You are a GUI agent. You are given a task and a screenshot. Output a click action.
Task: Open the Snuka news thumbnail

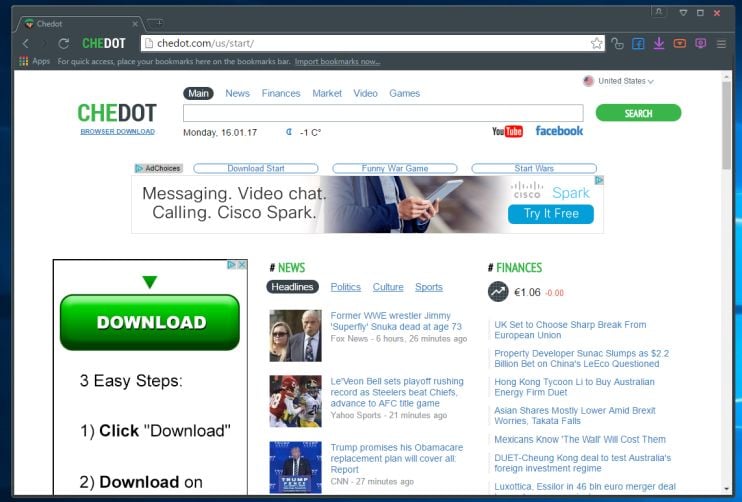tap(295, 336)
